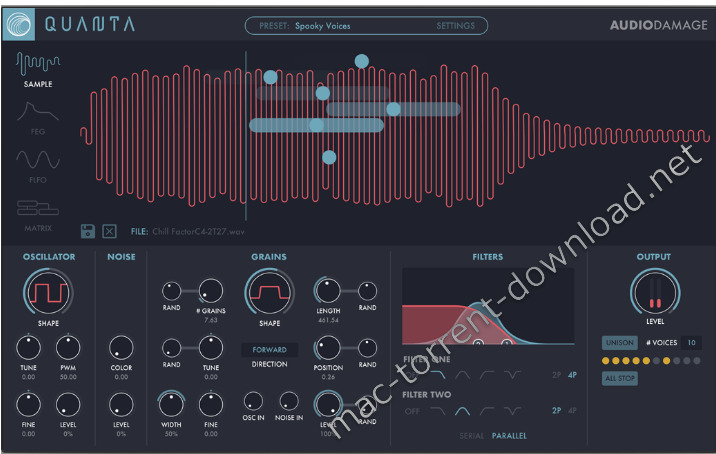This screenshot has width=716, height=454.
Task: Switch filter routing to Serial
Action: point(471,436)
